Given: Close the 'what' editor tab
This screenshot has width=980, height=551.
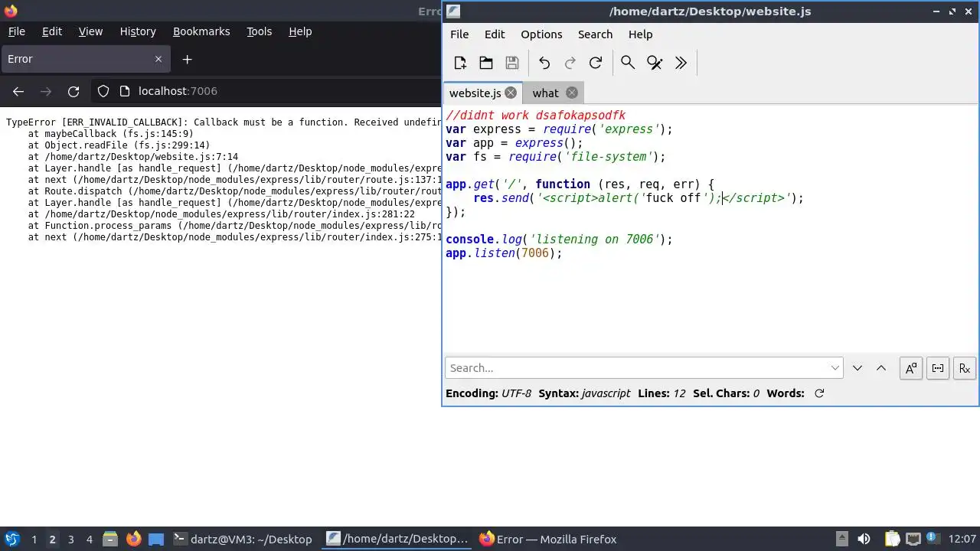Looking at the screenshot, I should (x=572, y=93).
